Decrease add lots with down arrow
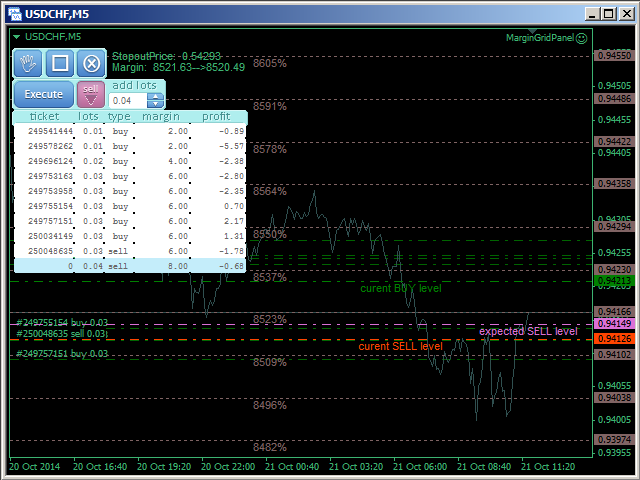Image resolution: width=640 pixels, height=480 pixels. pyautogui.click(x=155, y=104)
